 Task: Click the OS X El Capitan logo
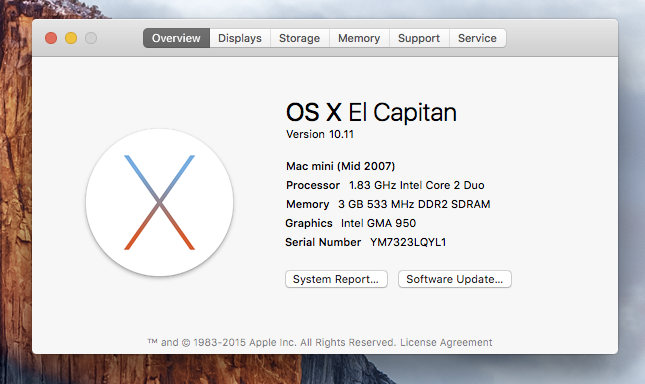[x=160, y=202]
